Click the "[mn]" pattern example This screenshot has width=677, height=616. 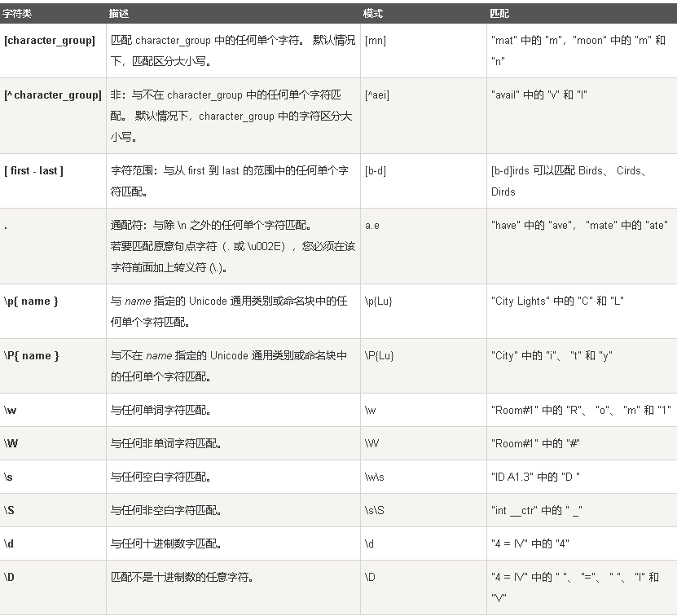376,40
